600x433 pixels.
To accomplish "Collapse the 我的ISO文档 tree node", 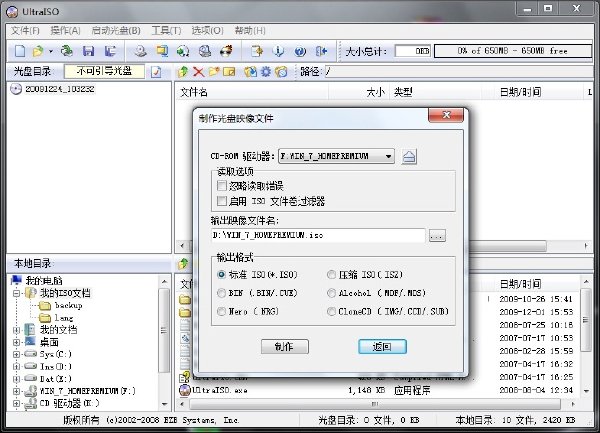I will click(16, 293).
